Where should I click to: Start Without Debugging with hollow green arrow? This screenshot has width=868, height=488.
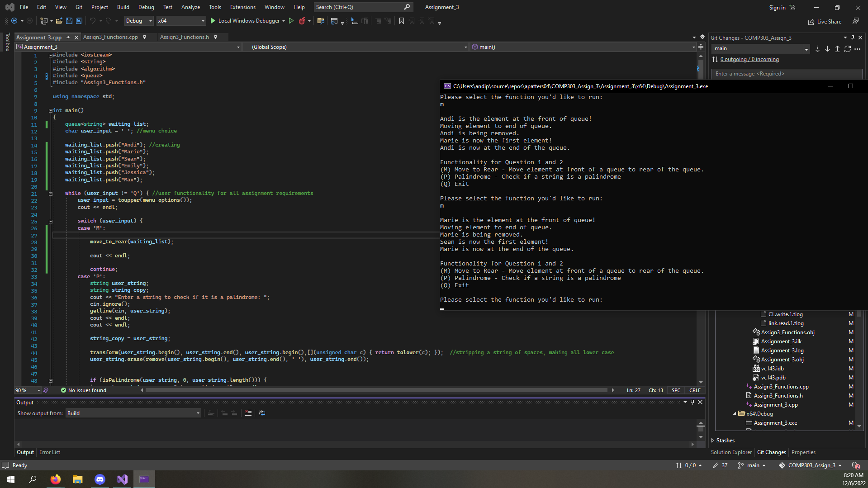coord(291,21)
